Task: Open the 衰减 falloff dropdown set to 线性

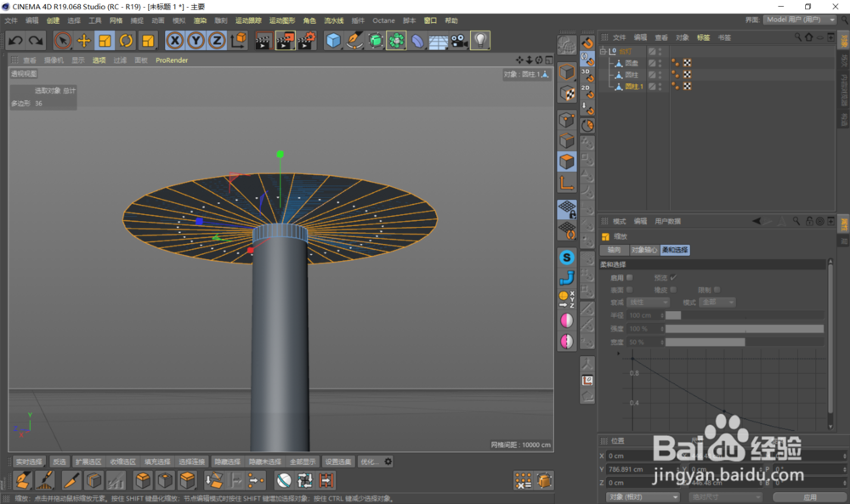Action: 649,302
